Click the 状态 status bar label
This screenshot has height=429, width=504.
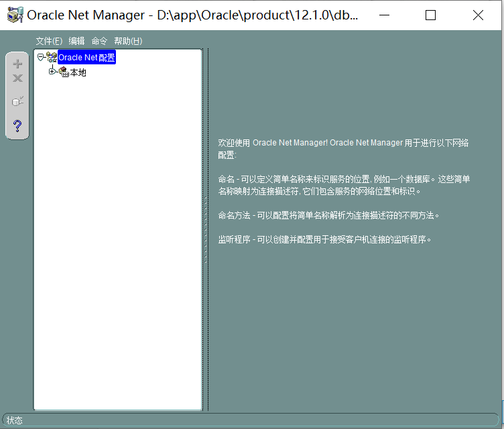click(x=15, y=420)
